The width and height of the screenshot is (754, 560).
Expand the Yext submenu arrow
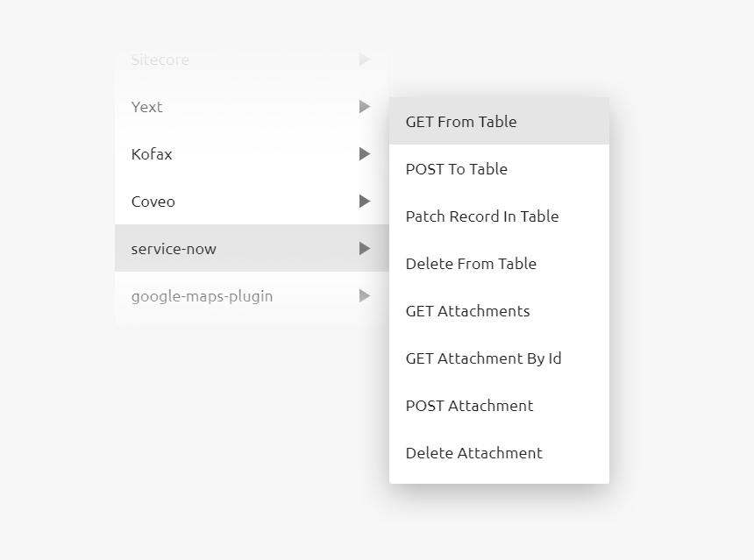click(x=365, y=107)
